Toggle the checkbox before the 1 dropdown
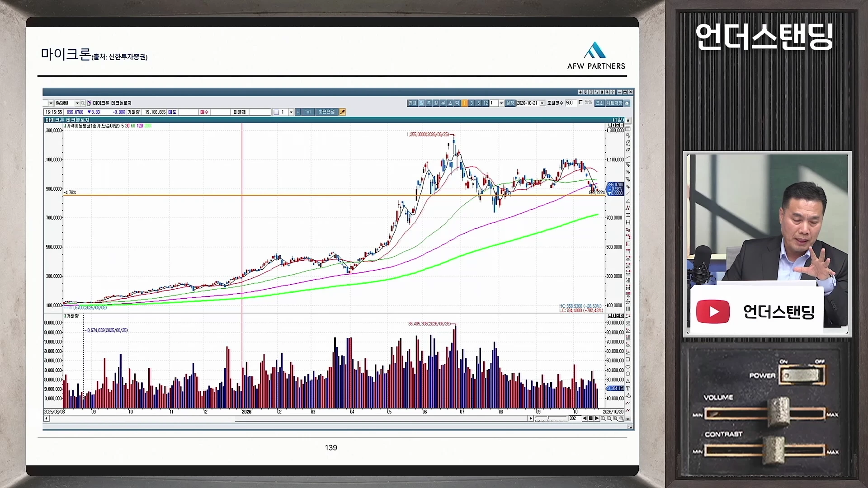The width and height of the screenshot is (868, 488). tap(276, 112)
